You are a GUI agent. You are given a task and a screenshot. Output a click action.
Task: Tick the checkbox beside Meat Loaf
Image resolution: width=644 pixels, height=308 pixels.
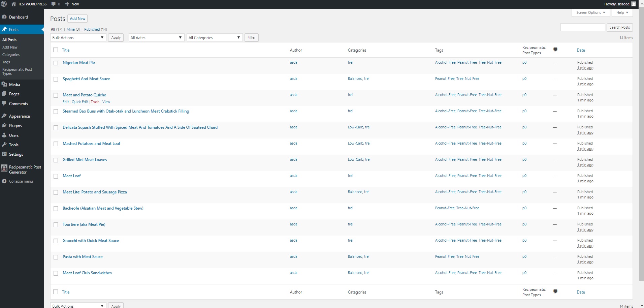[56, 176]
